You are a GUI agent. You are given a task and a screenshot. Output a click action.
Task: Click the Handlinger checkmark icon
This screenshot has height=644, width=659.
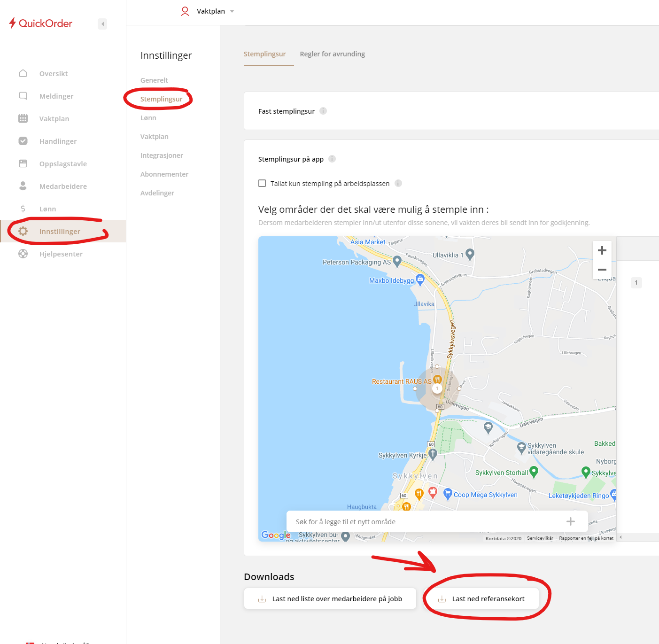pyautogui.click(x=23, y=141)
